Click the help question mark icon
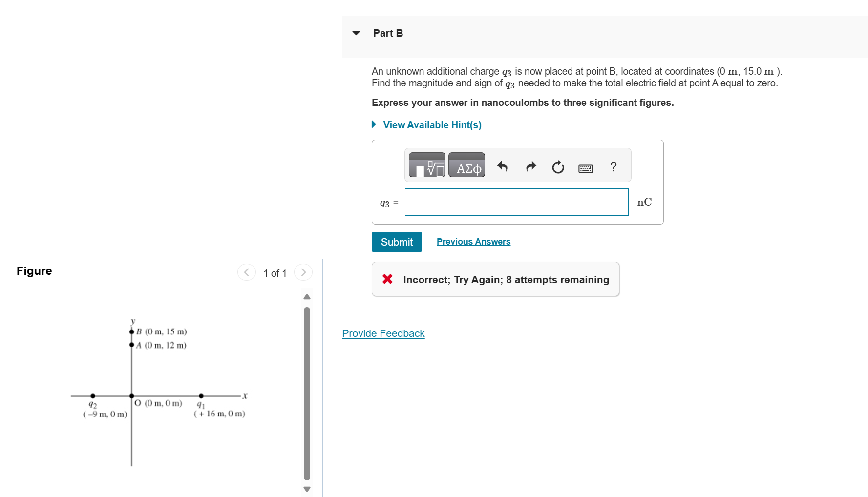The height and width of the screenshot is (497, 868). click(613, 167)
